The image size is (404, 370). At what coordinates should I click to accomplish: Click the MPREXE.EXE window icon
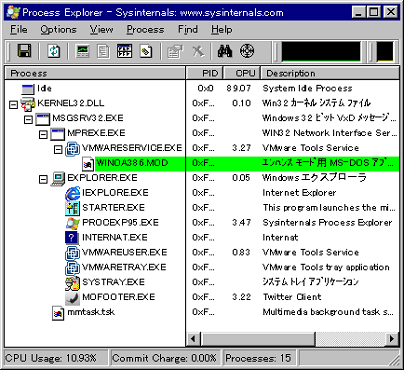pos(57,134)
